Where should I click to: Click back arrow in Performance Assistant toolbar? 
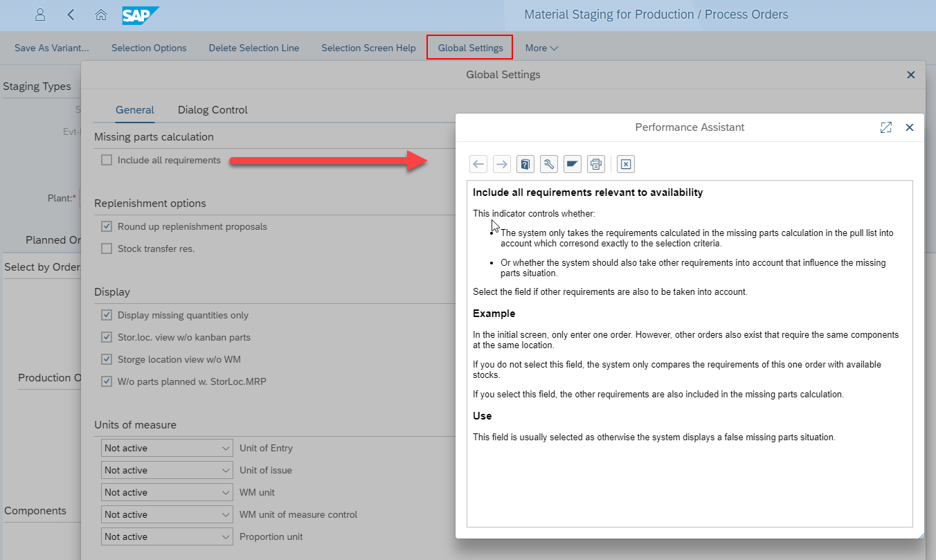click(478, 164)
